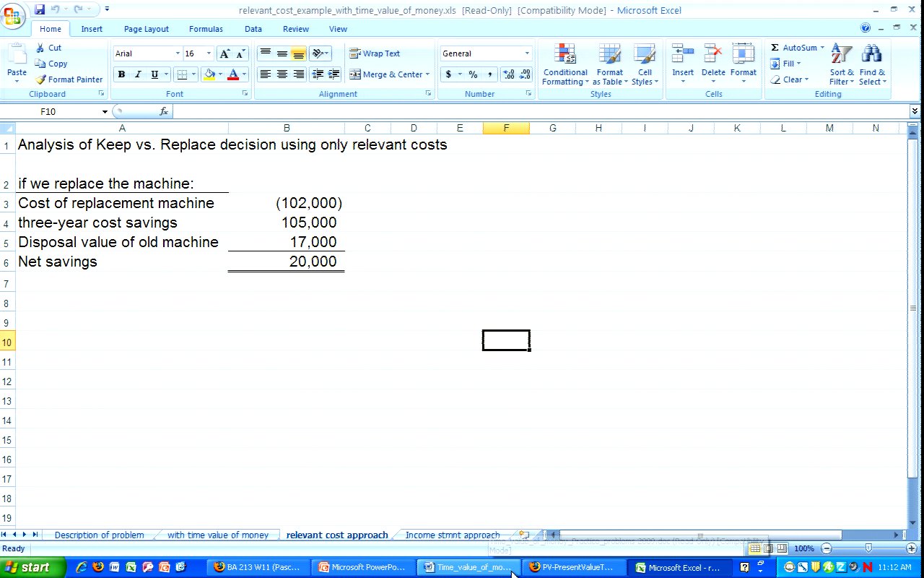
Task: Toggle Wrap Text for the cell
Action: 375,53
